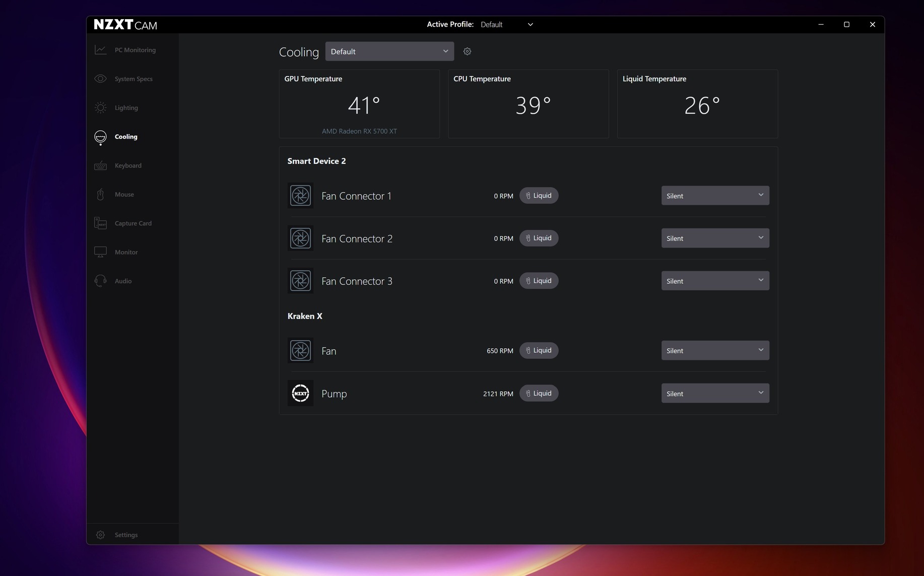Viewport: 924px width, 576px height.
Task: Click the Pump label
Action: tap(334, 394)
